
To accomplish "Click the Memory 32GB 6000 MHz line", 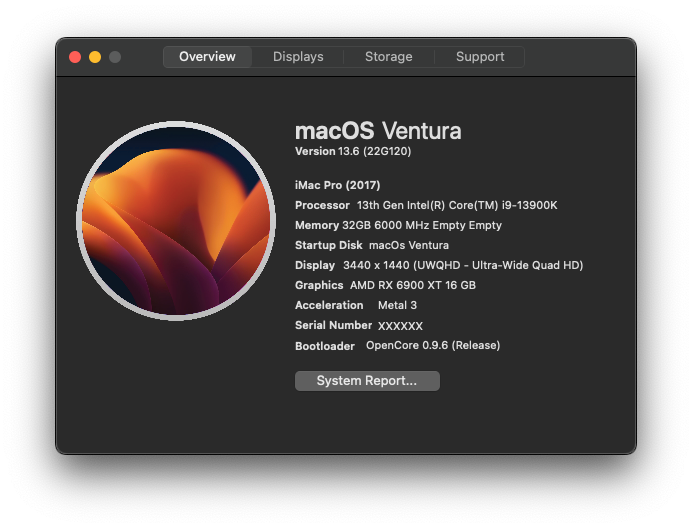I will [398, 225].
